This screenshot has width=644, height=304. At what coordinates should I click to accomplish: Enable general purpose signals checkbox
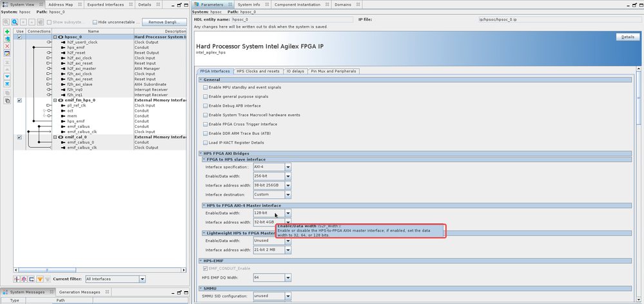click(x=206, y=96)
